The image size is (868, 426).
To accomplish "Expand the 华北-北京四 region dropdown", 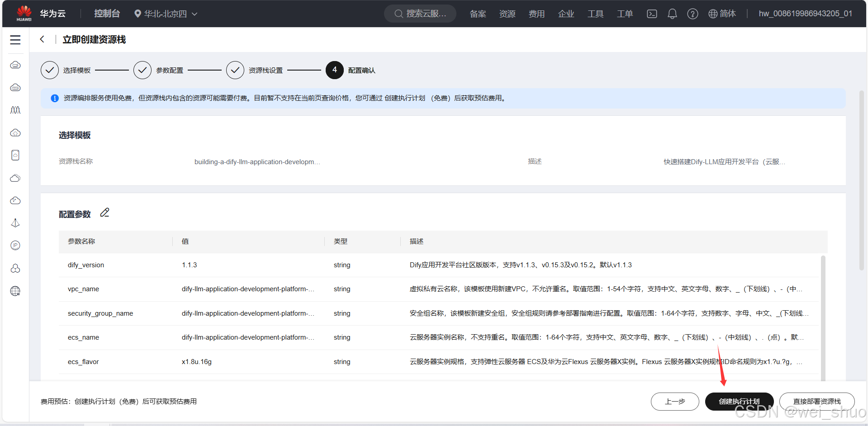I will coord(166,14).
